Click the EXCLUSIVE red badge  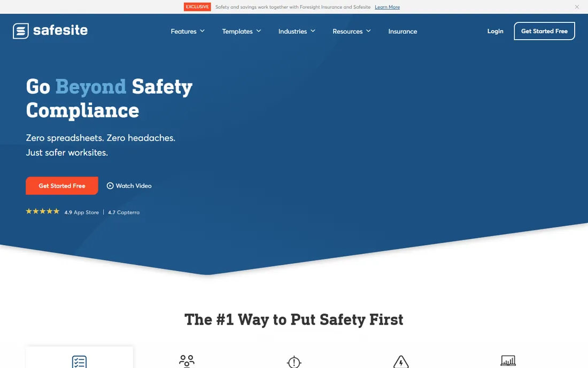coord(197,7)
